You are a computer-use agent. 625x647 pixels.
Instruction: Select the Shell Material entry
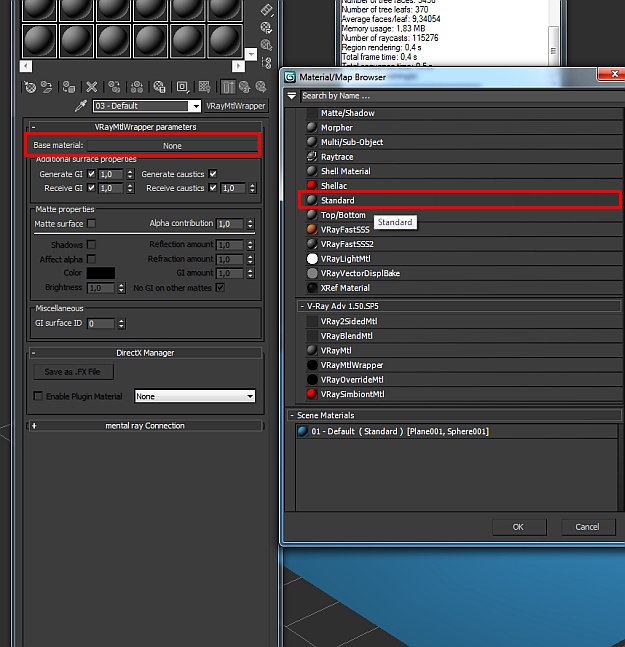coord(464,171)
